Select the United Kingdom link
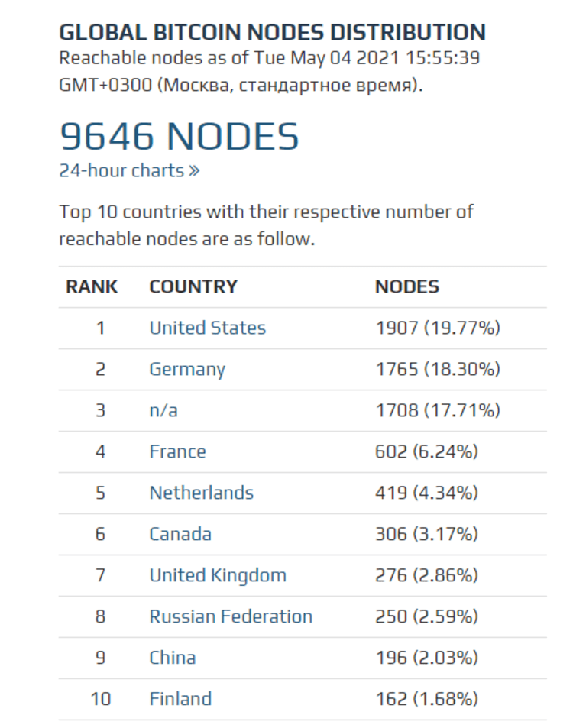The height and width of the screenshot is (728, 573). coord(218,576)
